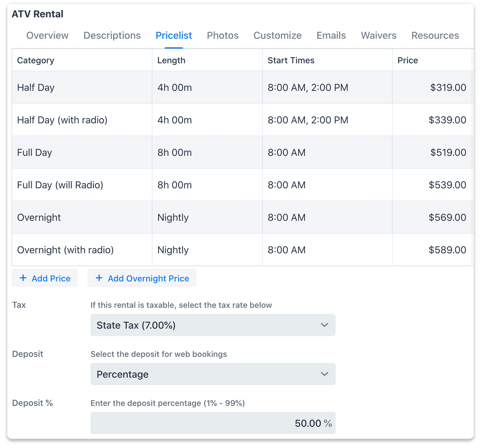Screen dimensions: 481x448
Task: Click the plus icon on Add Price
Action: click(23, 278)
